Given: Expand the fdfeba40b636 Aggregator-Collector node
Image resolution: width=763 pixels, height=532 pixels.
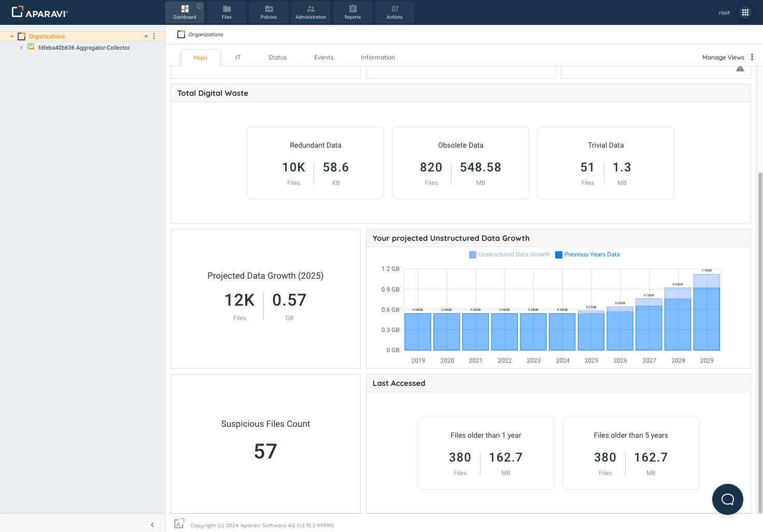Looking at the screenshot, I should click(21, 48).
